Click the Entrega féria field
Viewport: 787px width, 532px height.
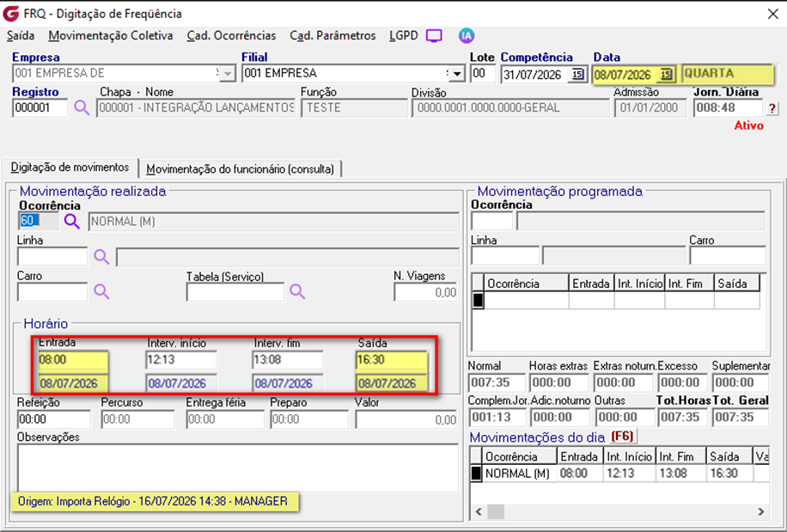225,419
